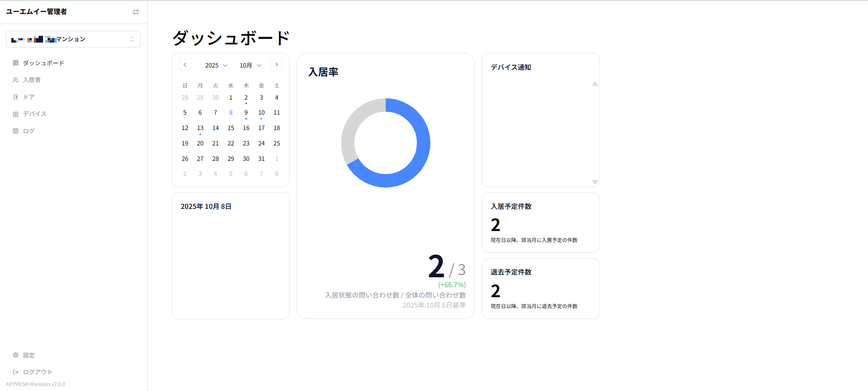The image size is (868, 391).
Task: Select October 8 in the calendar
Action: click(231, 113)
